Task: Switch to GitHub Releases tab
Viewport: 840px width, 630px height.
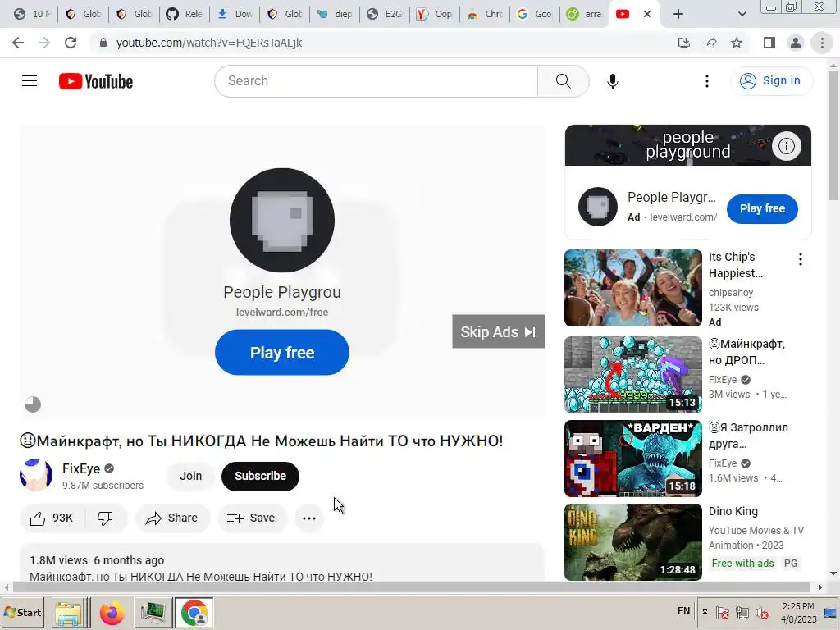Action: pyautogui.click(x=184, y=14)
